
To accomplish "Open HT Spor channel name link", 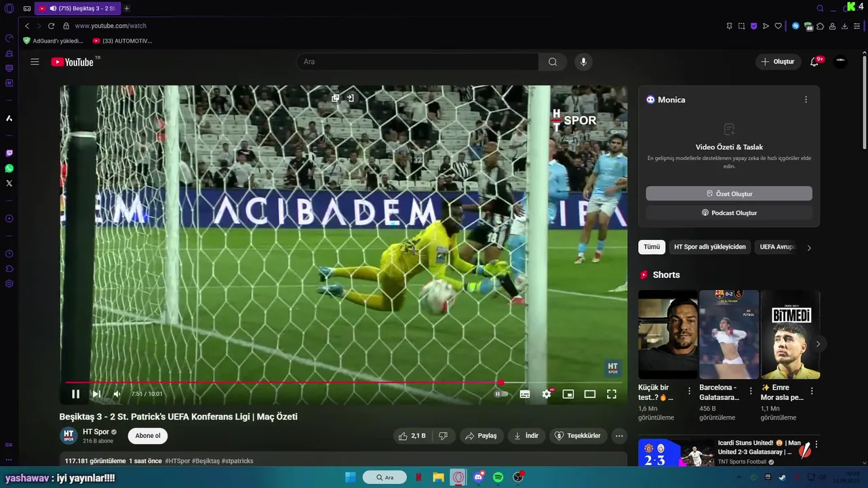I will [x=96, y=432].
